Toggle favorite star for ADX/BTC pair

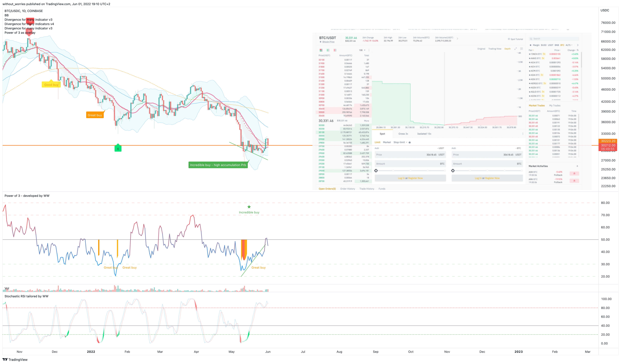530,79
